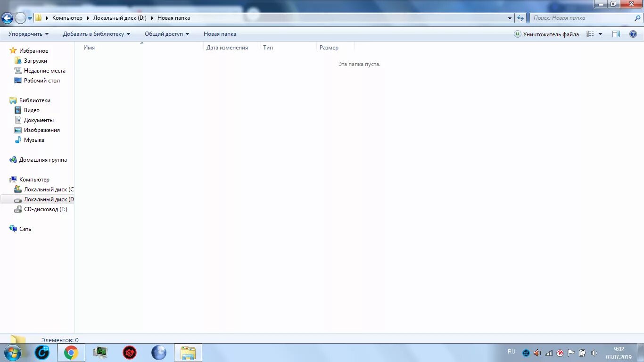Click the greyed Forward navigation arrow
This screenshot has height=362, width=644.
click(x=20, y=18)
